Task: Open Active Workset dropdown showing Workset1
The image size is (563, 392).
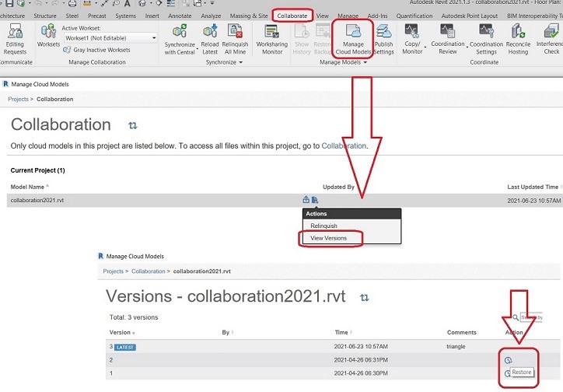Action: (x=110, y=37)
